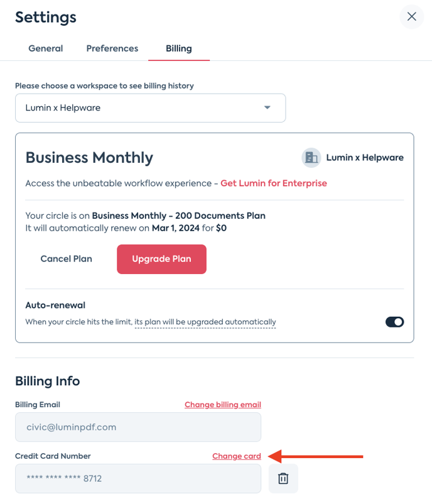
Task: Open the Preferences tab
Action: coord(112,48)
